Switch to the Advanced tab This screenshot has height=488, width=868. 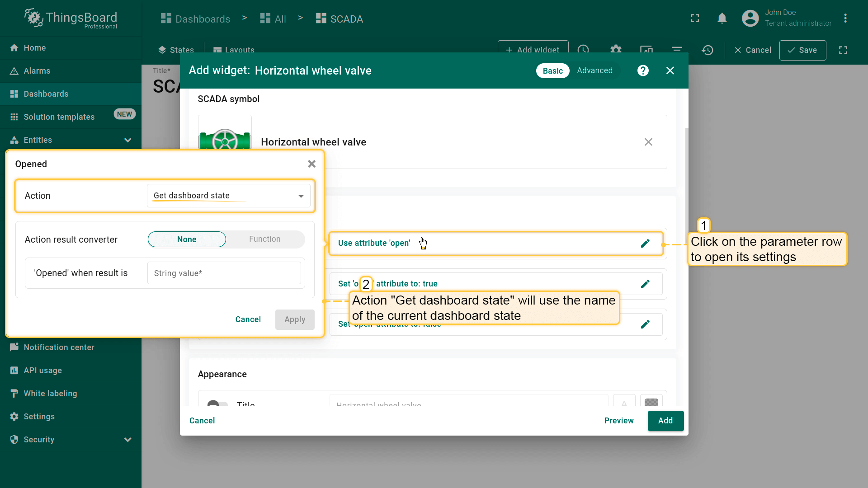click(x=594, y=70)
